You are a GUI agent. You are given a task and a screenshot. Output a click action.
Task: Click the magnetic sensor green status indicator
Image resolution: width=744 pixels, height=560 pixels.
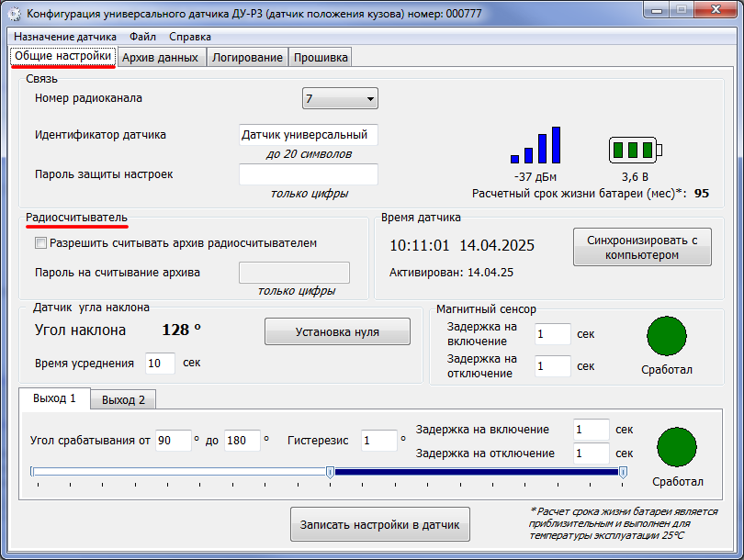[x=667, y=336]
